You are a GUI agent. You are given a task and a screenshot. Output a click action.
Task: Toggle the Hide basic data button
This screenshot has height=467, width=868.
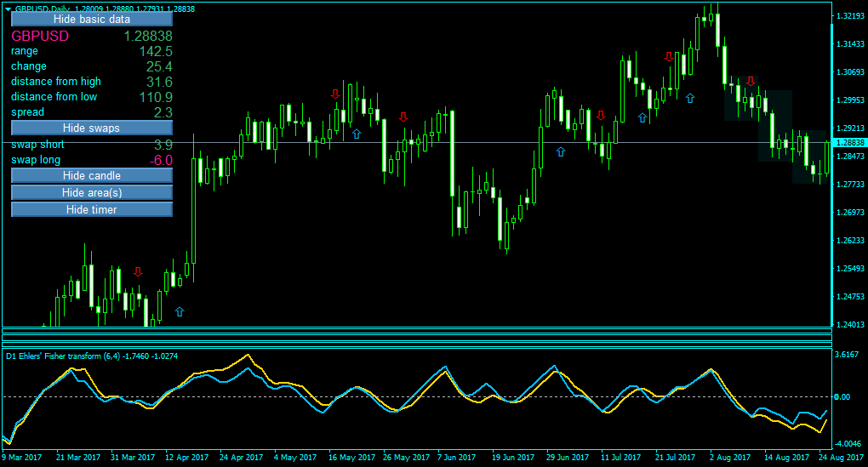92,20
